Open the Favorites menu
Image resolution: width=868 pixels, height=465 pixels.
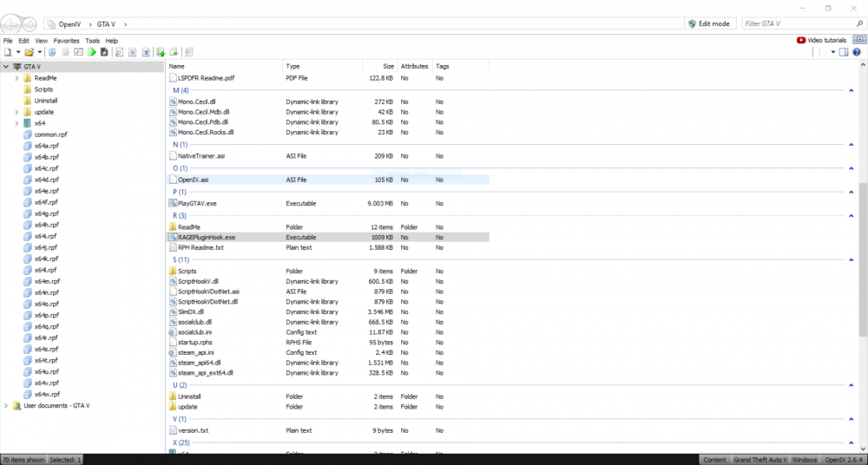pos(67,41)
